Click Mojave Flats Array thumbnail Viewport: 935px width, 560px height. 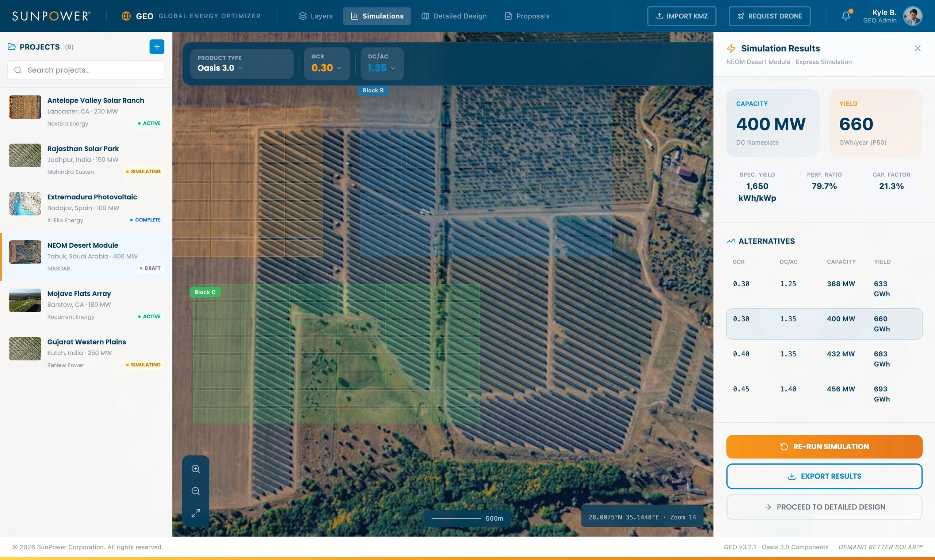pos(25,300)
